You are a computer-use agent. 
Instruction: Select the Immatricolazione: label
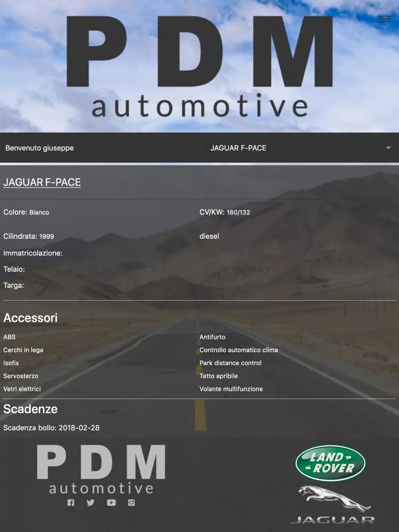(33, 253)
